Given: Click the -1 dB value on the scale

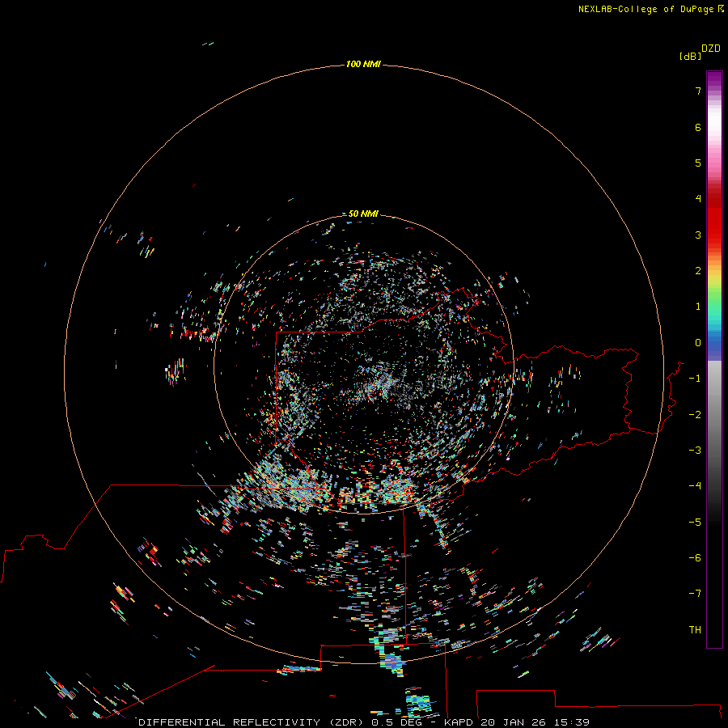Looking at the screenshot, I should (x=695, y=379).
